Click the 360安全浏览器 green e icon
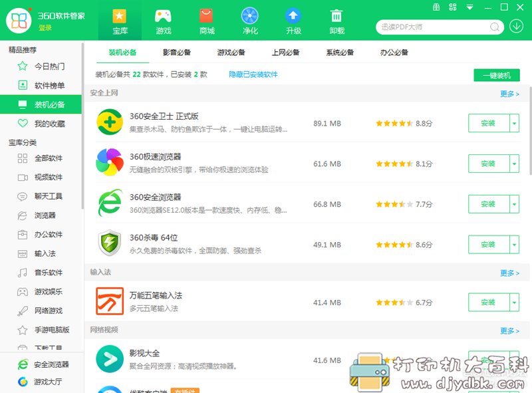 [x=110, y=203]
